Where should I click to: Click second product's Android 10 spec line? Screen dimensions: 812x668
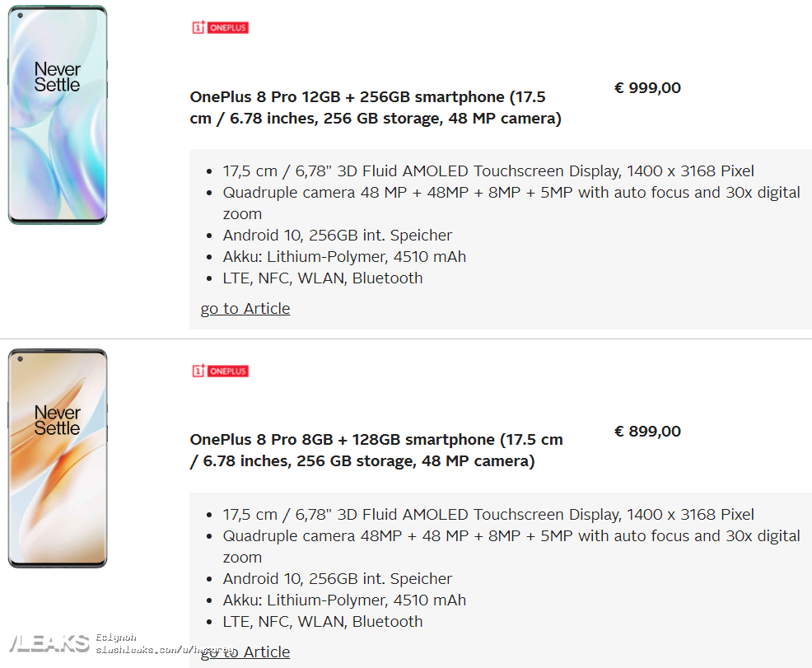(x=337, y=578)
